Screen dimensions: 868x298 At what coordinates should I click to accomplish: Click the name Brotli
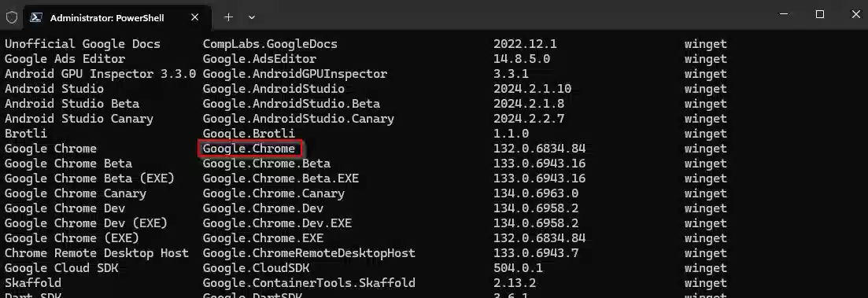pos(26,133)
